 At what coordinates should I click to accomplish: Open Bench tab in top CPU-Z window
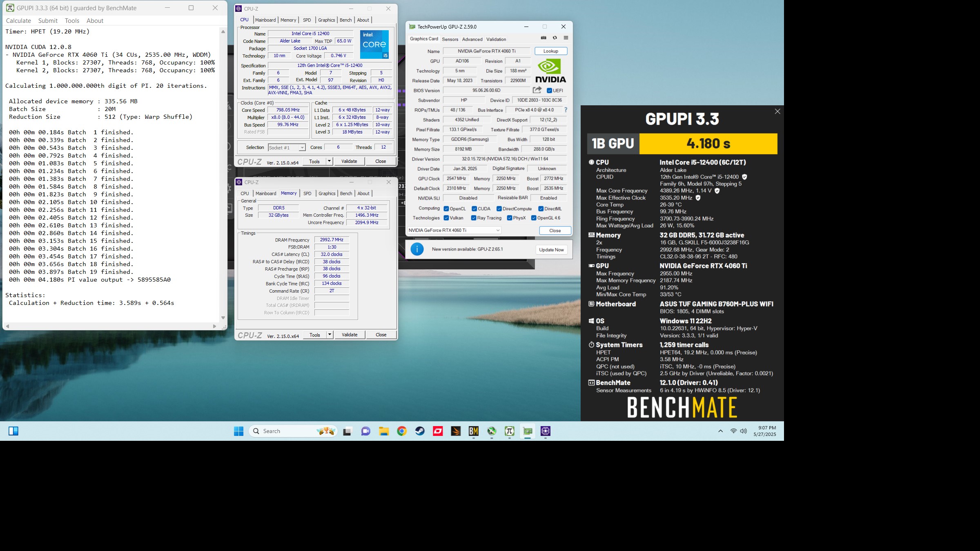coord(345,20)
